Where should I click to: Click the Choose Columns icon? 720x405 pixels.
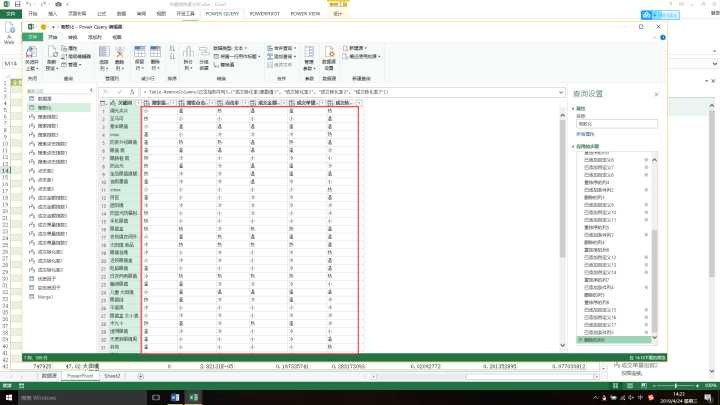click(x=104, y=52)
